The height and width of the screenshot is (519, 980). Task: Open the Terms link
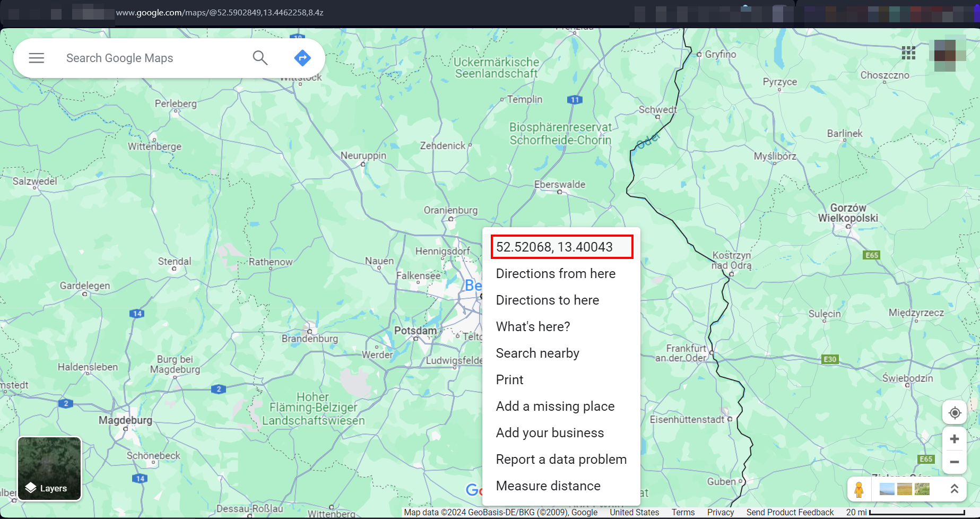coord(683,512)
